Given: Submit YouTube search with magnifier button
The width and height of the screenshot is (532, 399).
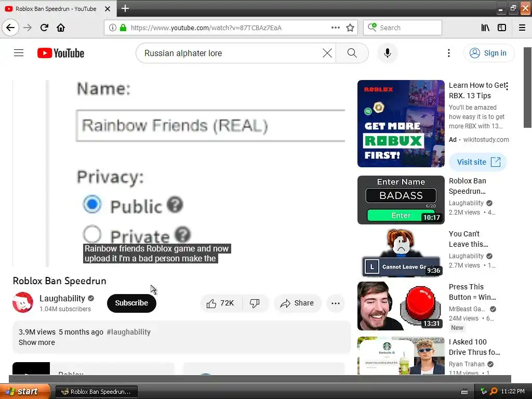Looking at the screenshot, I should (x=352, y=53).
